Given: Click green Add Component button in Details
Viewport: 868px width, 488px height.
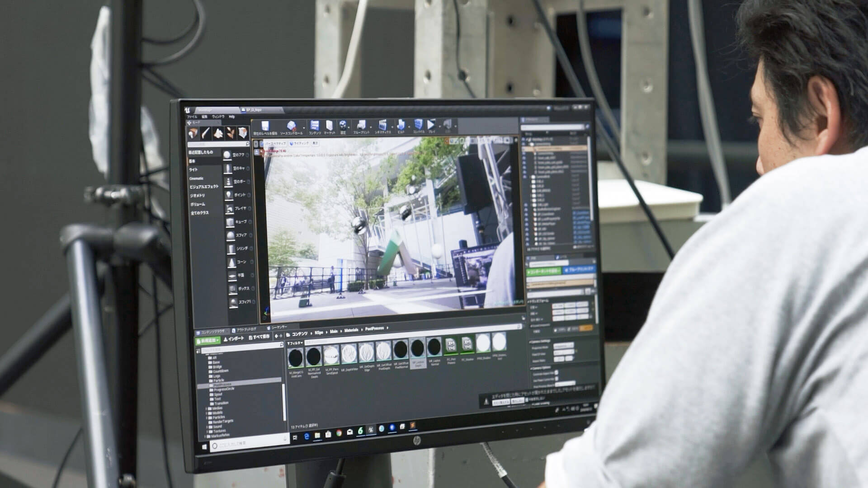Looking at the screenshot, I should click(x=544, y=271).
